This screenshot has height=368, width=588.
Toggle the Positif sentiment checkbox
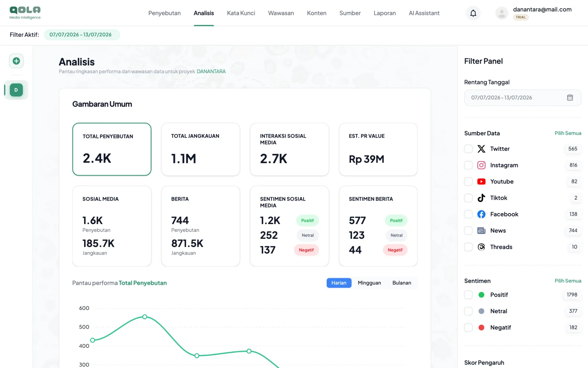click(469, 295)
